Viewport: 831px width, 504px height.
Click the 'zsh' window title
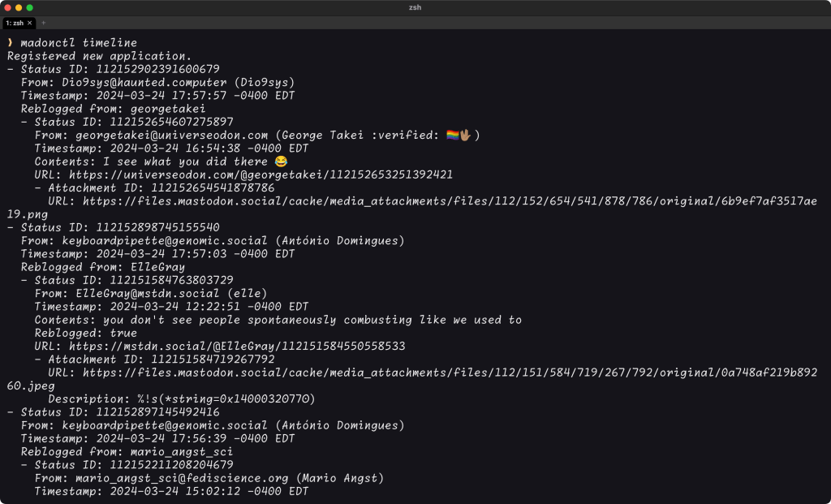coord(415,7)
